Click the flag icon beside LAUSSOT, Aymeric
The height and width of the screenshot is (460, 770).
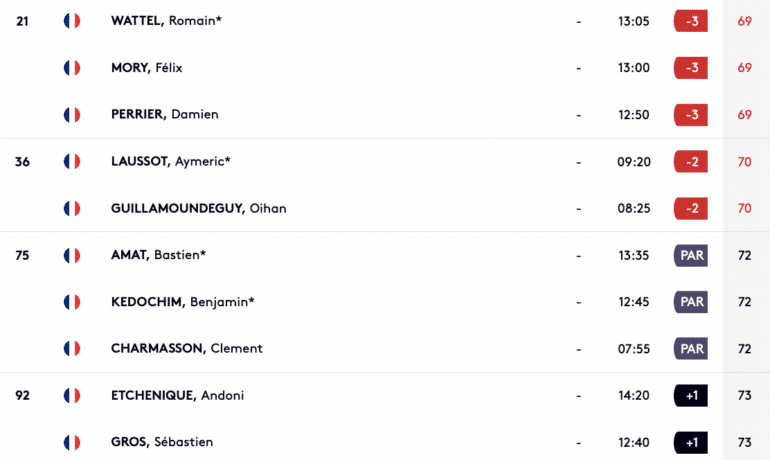pos(72,162)
